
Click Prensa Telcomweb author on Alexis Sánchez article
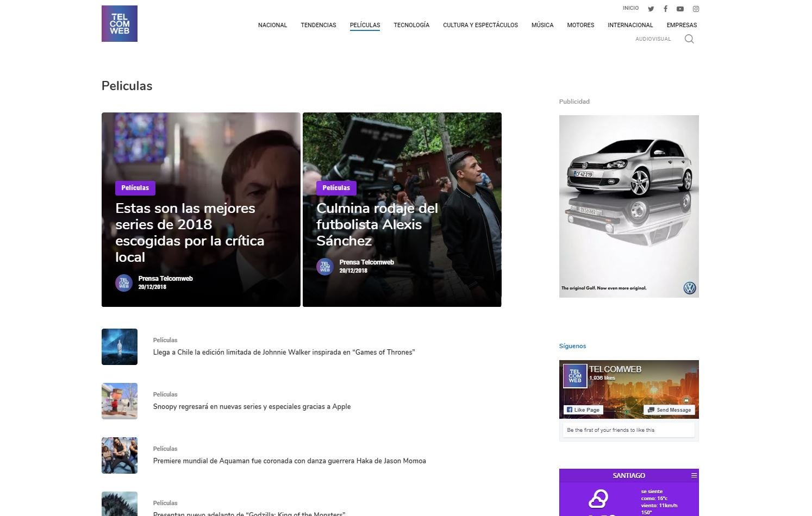(x=366, y=262)
